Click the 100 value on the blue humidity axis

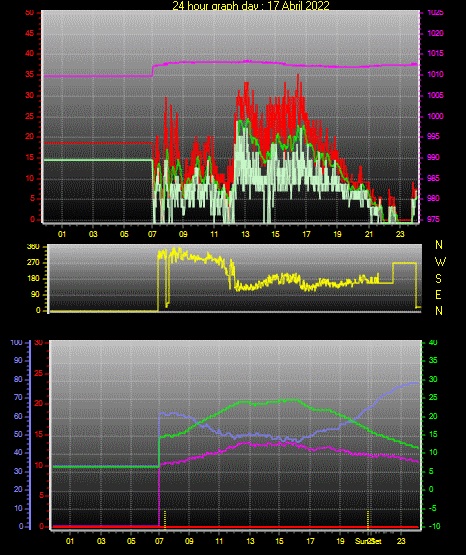(16, 342)
